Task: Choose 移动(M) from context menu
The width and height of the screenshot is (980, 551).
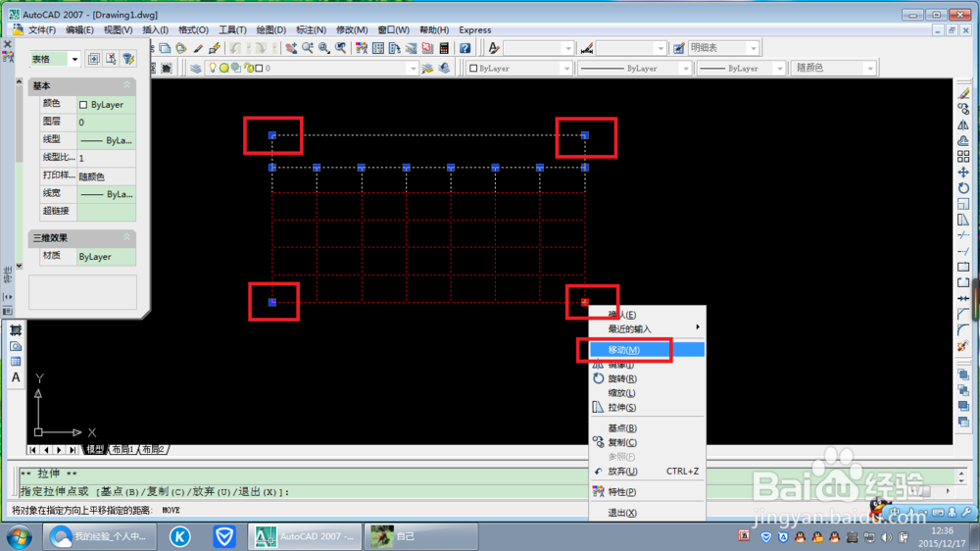Action: point(648,350)
